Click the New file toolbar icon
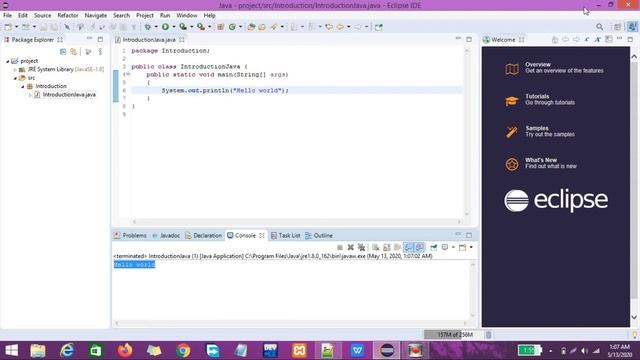 click(8, 27)
